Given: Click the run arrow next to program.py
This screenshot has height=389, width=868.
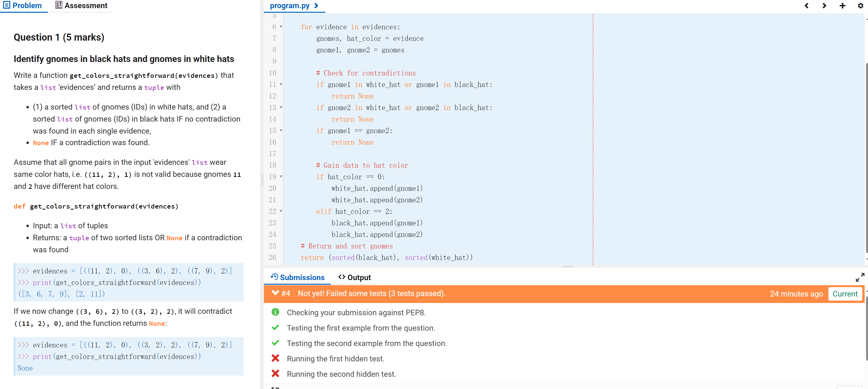Looking at the screenshot, I should tap(316, 5).
